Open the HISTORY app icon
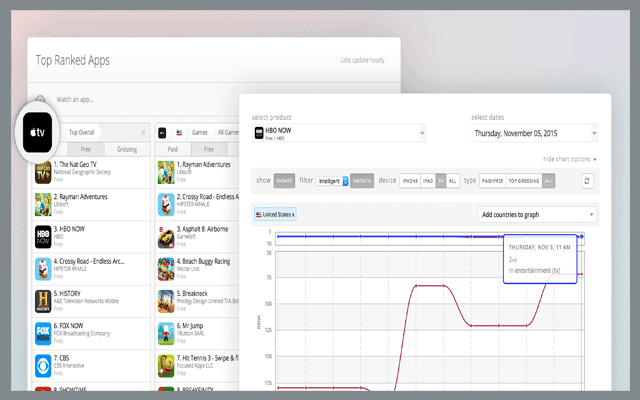640x400 pixels. (43, 301)
